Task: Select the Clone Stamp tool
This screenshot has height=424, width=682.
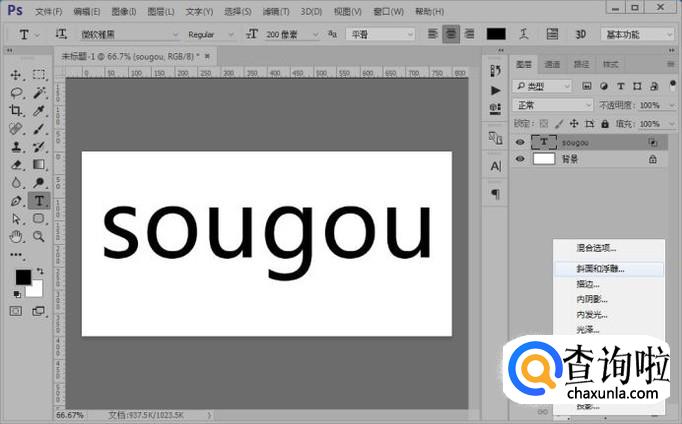Action: (x=16, y=147)
